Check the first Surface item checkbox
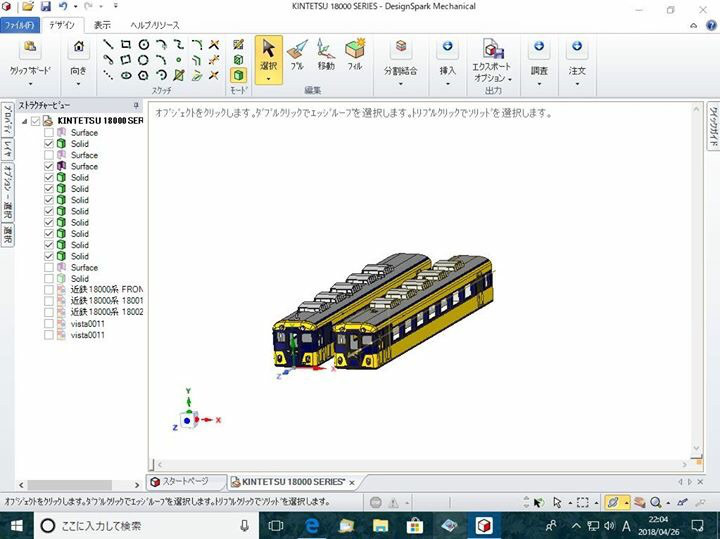The width and height of the screenshot is (720, 539). tap(49, 133)
